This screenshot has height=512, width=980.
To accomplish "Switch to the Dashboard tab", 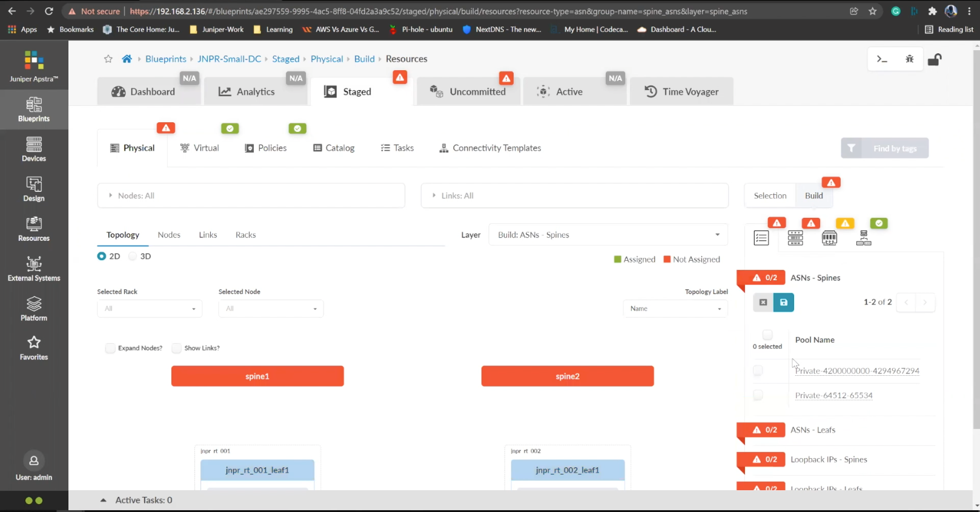I will tap(149, 91).
